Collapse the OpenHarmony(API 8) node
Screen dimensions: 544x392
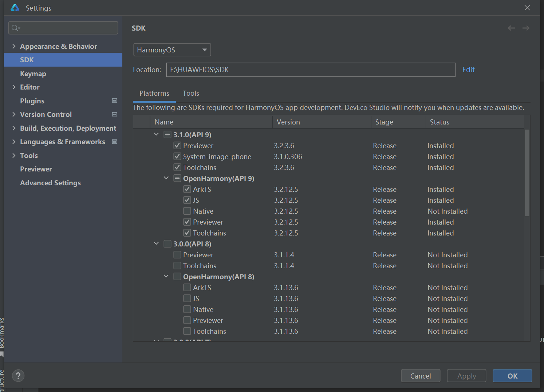tap(166, 276)
